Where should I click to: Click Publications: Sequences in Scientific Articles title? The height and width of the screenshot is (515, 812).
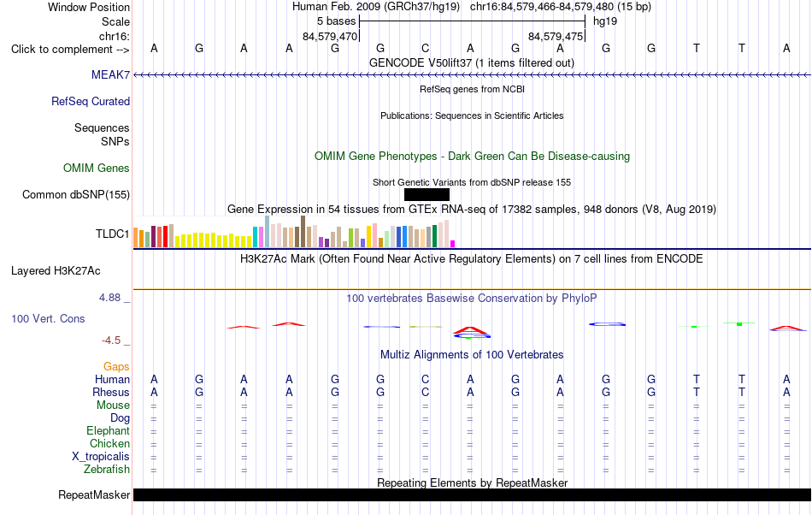(x=472, y=115)
